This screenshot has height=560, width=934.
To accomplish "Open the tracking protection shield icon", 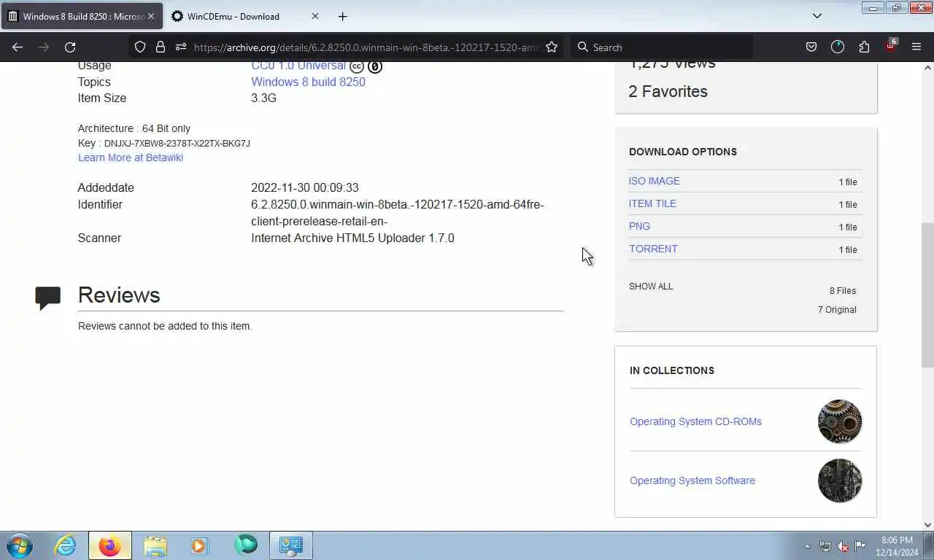I will (140, 47).
